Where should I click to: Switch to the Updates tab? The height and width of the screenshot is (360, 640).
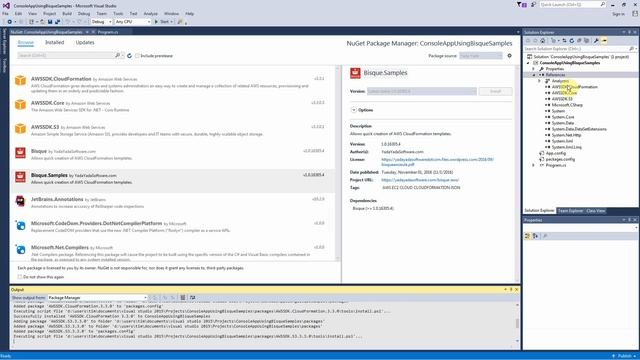(85, 42)
